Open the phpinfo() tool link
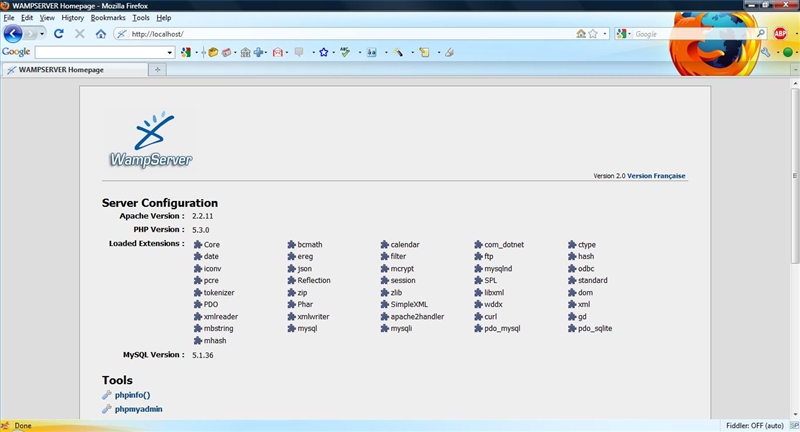 (132, 395)
